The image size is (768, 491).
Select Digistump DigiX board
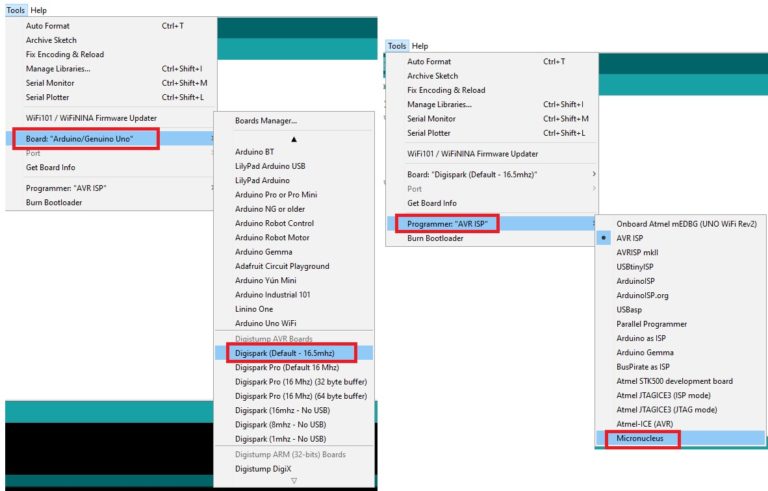coord(294,468)
